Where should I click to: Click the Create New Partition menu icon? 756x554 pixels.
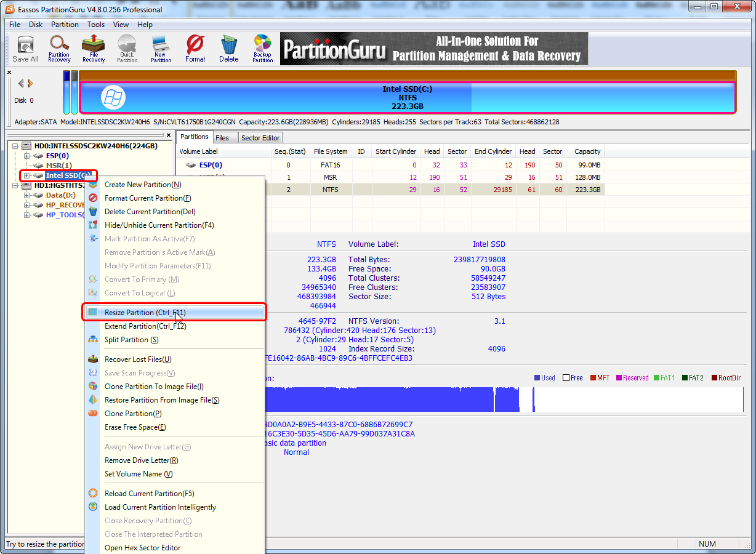coord(93,185)
